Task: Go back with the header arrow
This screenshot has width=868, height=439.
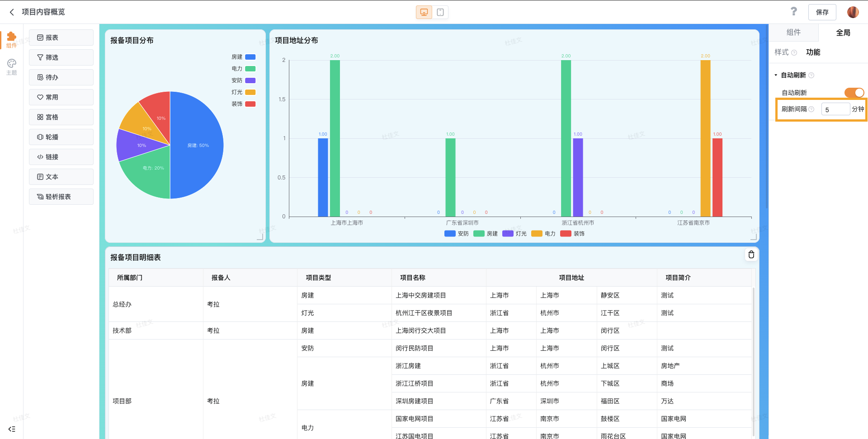Action: pos(12,12)
